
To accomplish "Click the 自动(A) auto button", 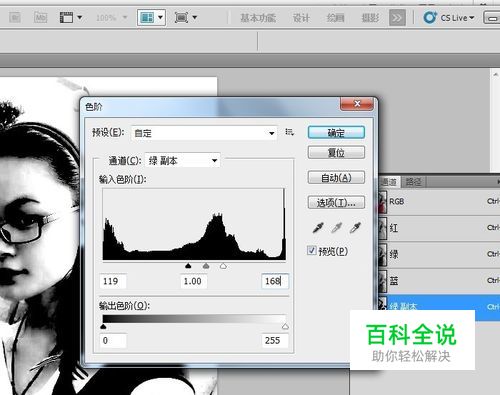I will coord(336,178).
